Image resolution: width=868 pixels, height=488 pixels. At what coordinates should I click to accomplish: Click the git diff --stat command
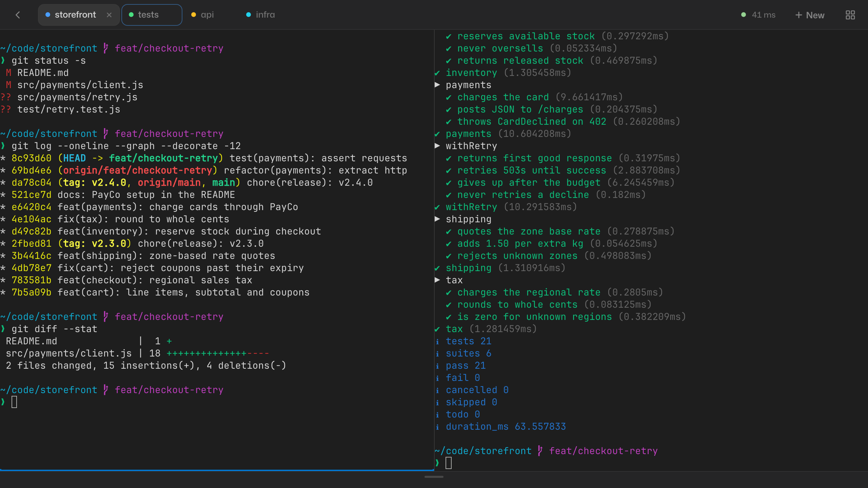tap(55, 329)
